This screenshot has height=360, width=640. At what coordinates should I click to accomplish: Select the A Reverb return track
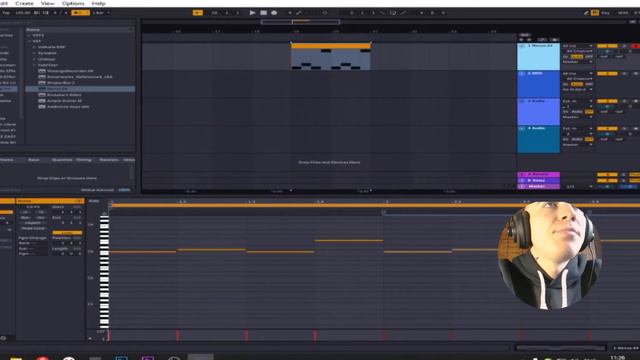coord(538,175)
